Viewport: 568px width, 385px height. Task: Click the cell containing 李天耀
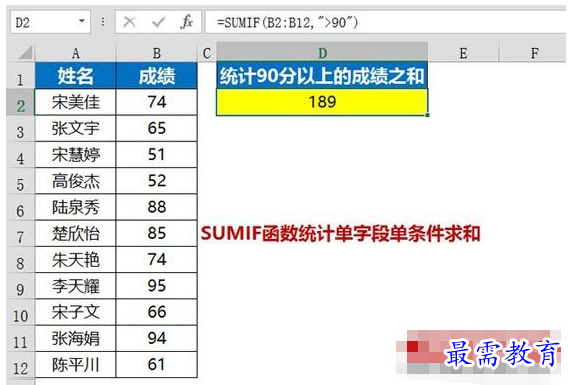tap(75, 286)
